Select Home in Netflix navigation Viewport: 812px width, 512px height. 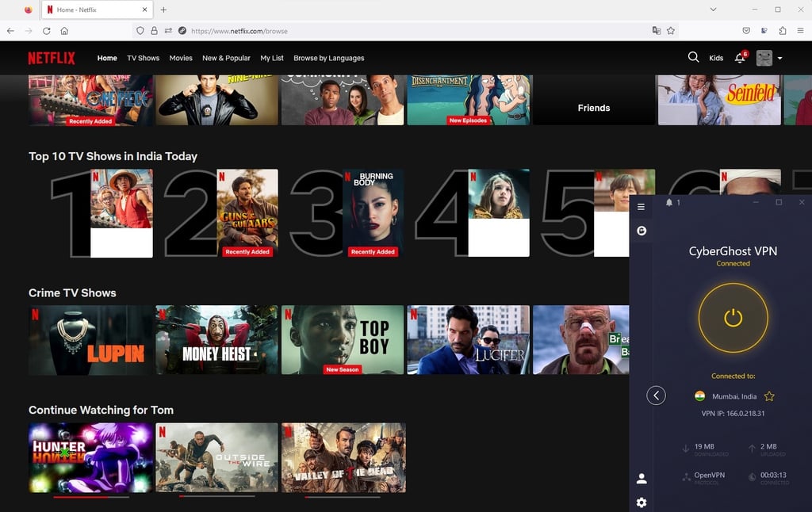(107, 58)
